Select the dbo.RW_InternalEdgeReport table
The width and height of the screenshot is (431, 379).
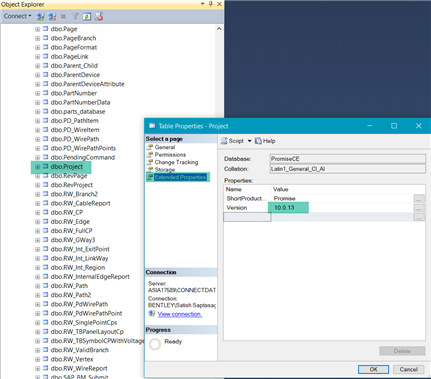(x=90, y=277)
